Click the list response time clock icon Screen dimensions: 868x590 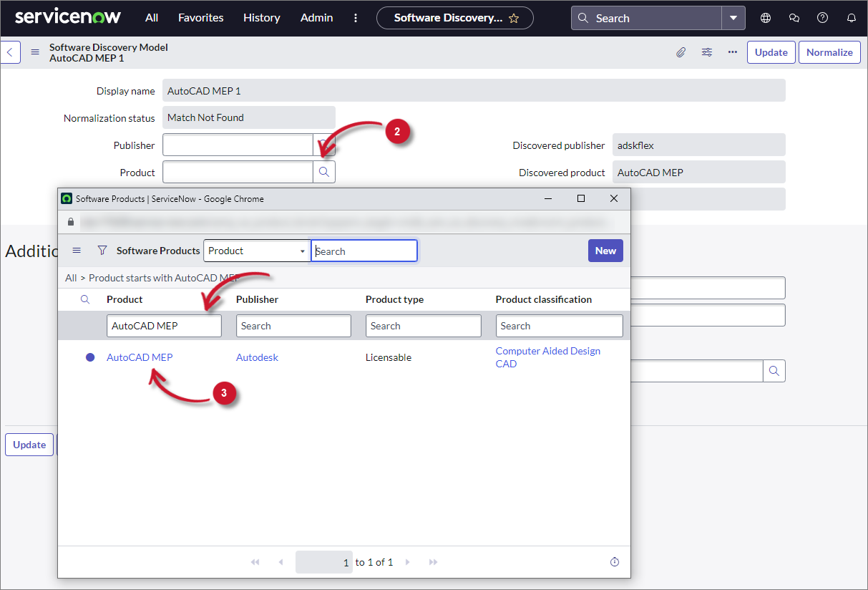click(615, 562)
